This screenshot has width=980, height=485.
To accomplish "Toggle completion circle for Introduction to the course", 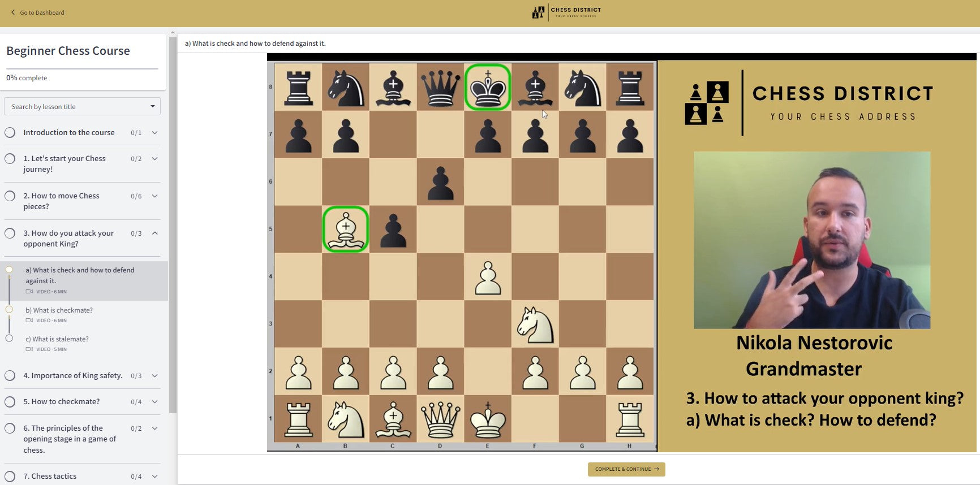I will 10,133.
